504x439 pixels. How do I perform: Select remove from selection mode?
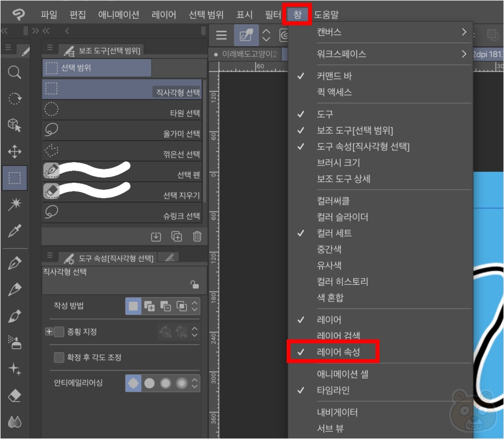coord(166,306)
